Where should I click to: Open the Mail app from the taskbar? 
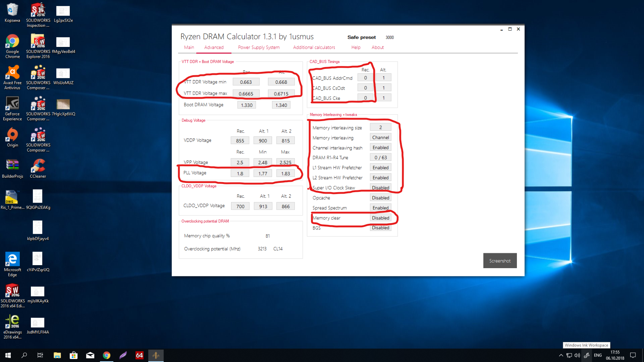(90, 355)
